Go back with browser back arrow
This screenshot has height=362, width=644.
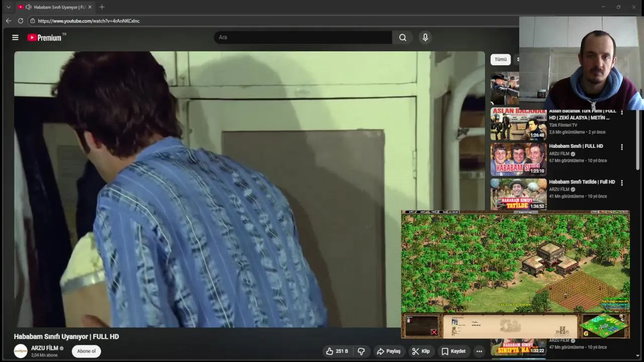[9, 21]
